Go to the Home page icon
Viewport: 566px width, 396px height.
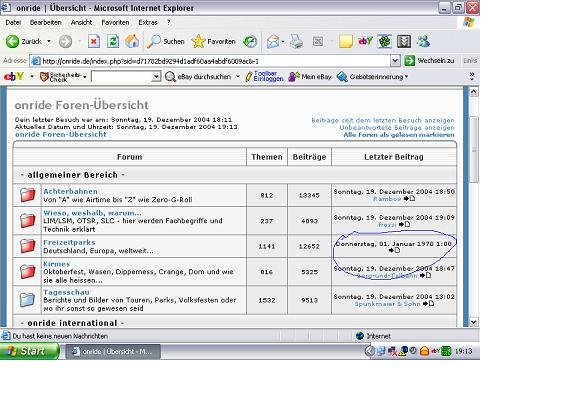(132, 41)
